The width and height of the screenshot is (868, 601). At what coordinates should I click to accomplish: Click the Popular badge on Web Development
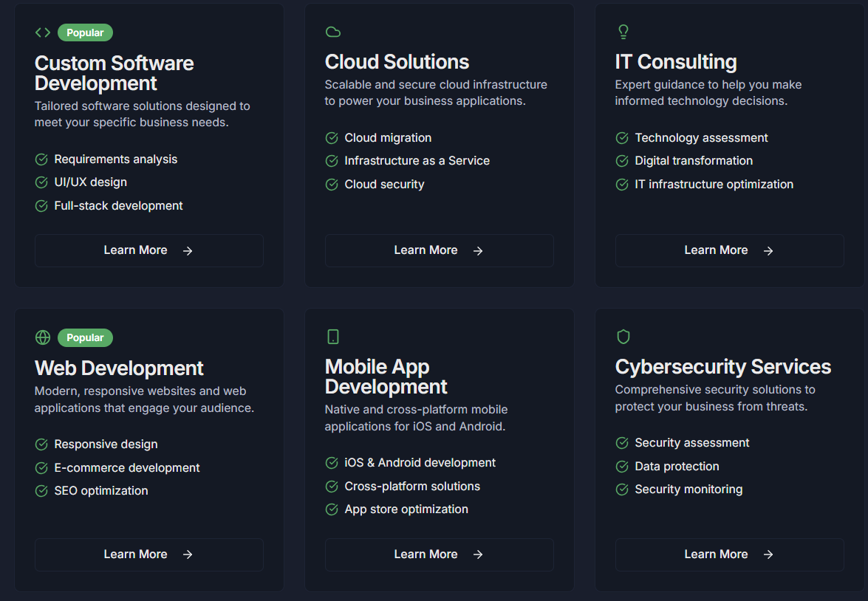click(85, 337)
